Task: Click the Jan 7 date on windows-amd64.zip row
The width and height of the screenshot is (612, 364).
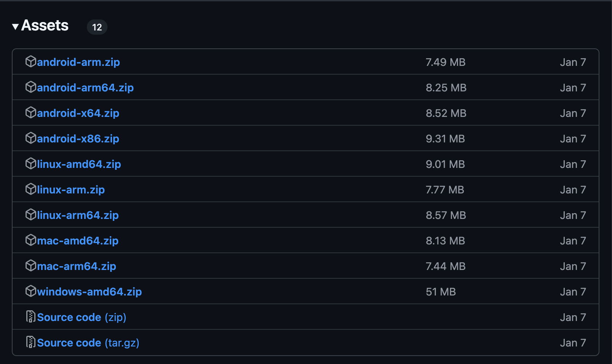Action: [573, 291]
